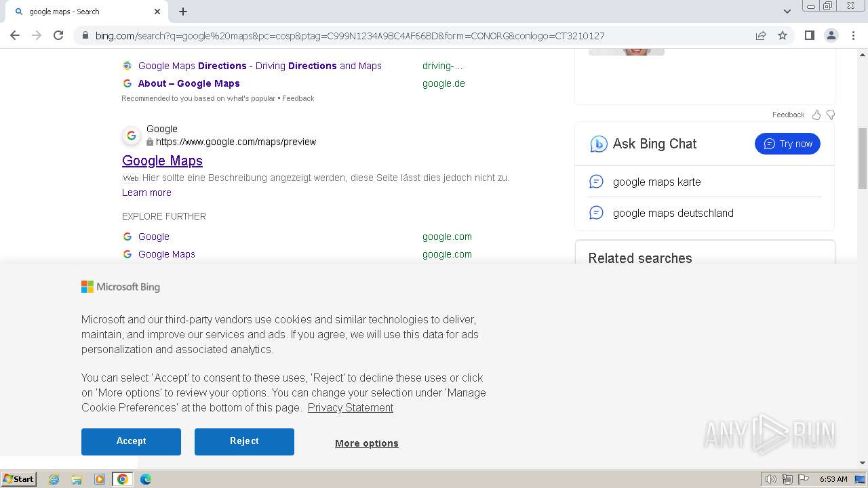
Task: Toggle the browser side panel
Action: [x=809, y=35]
